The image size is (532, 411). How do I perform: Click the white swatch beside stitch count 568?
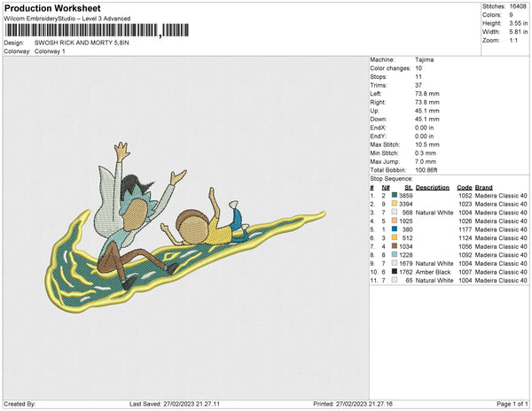click(x=395, y=213)
